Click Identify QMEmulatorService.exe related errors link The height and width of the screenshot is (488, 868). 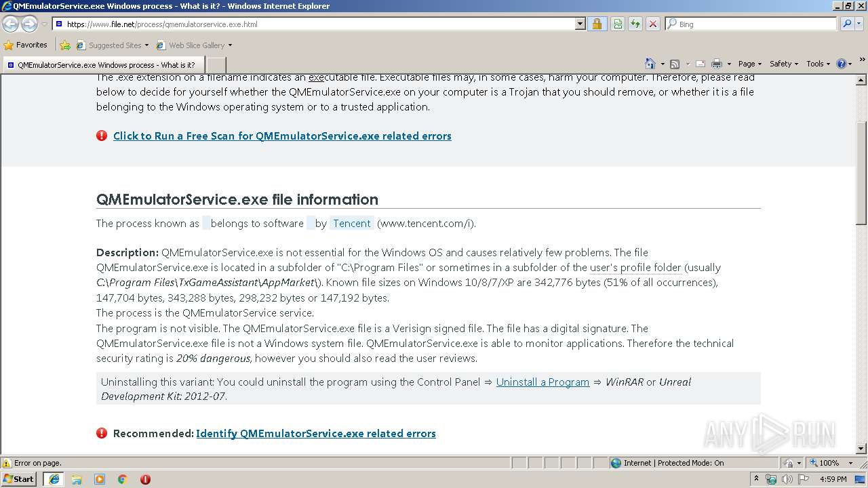(x=316, y=433)
